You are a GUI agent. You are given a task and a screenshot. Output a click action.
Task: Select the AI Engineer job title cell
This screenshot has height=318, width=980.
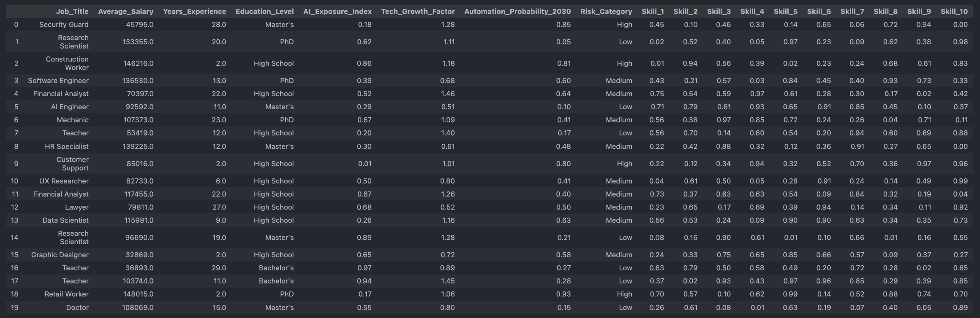pos(70,107)
